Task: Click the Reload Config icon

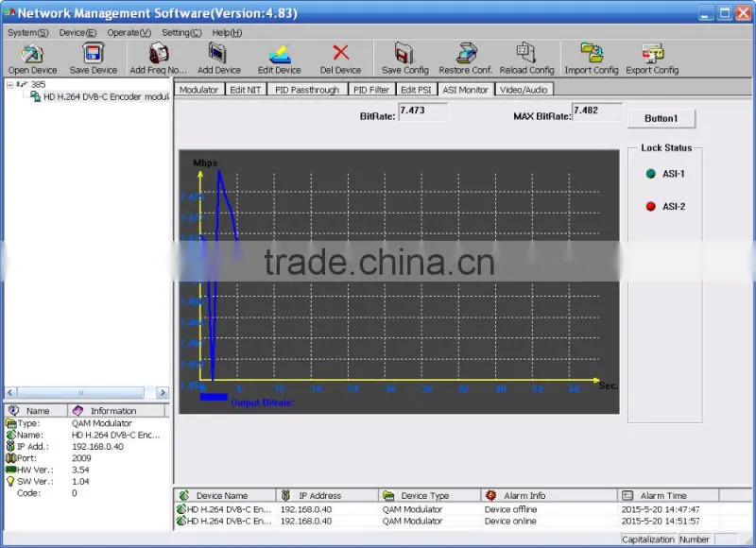Action: 526,59
